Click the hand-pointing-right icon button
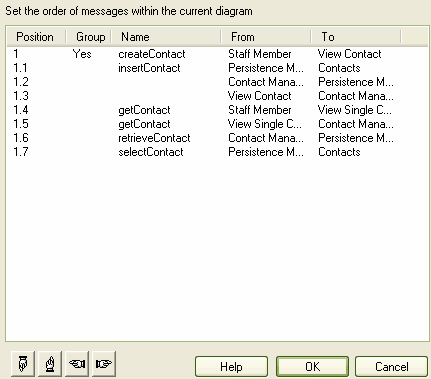The image size is (431, 379). pos(104,363)
